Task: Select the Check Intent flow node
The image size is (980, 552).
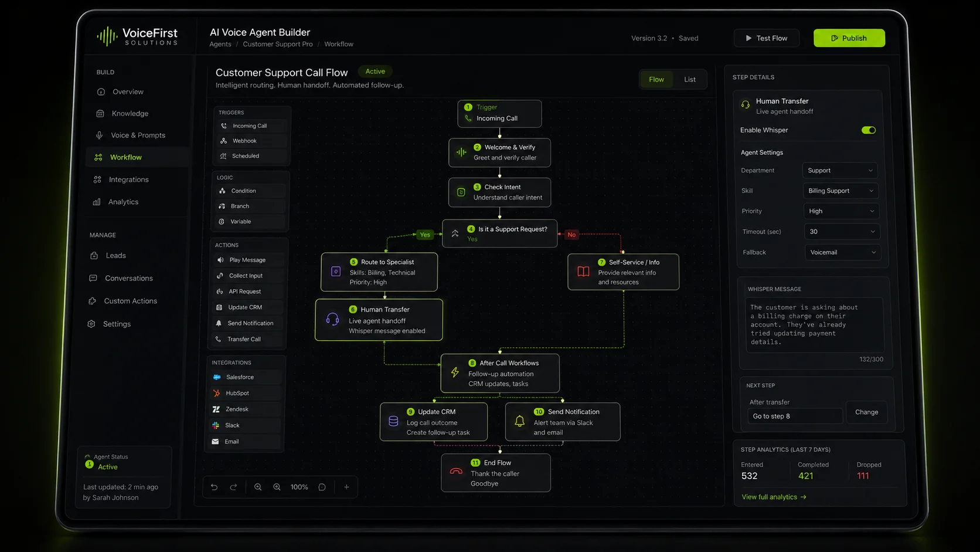Action: [499, 192]
